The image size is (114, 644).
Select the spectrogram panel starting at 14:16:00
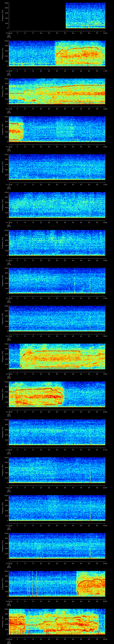[57, 280]
